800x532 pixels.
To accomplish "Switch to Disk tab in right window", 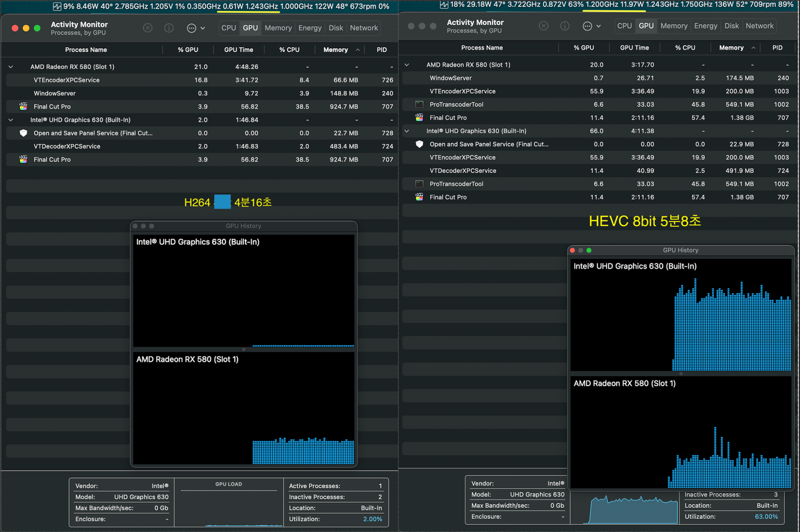I will 732,26.
